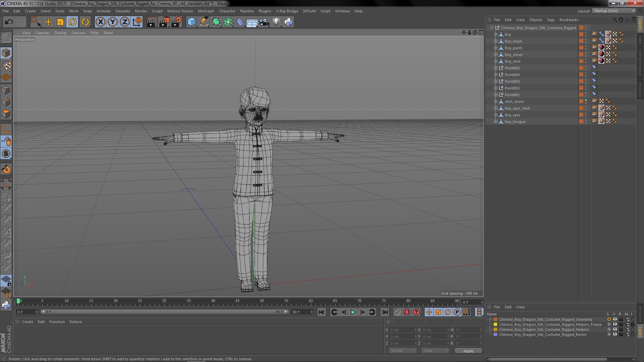
Task: Open the World coordinate system dropdown
Action: click(402, 351)
